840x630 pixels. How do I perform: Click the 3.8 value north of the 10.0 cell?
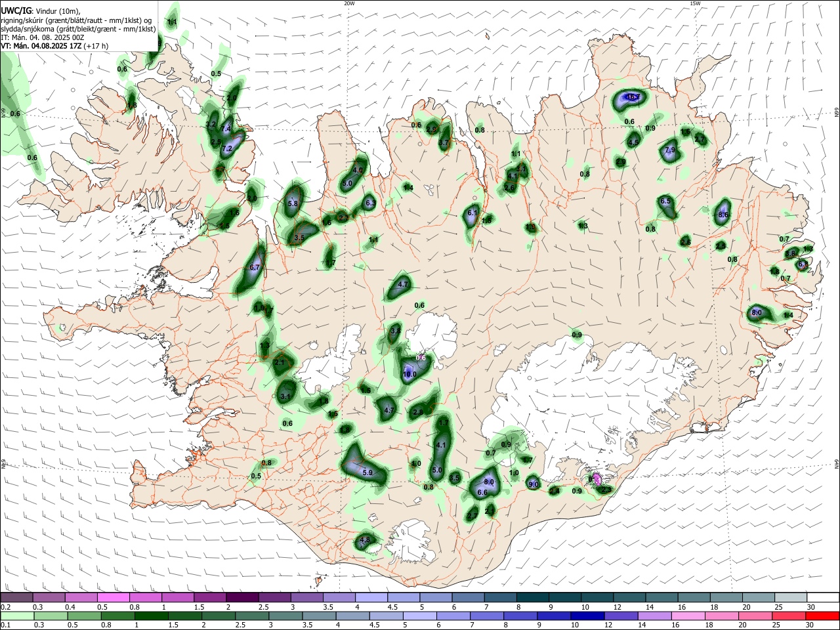click(395, 331)
